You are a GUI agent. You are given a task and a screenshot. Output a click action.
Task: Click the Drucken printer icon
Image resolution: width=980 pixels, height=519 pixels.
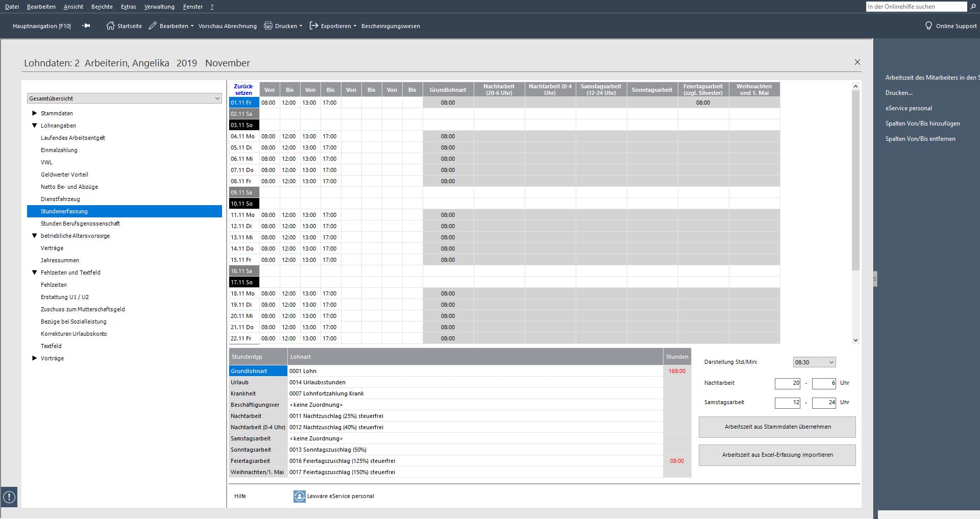(268, 26)
